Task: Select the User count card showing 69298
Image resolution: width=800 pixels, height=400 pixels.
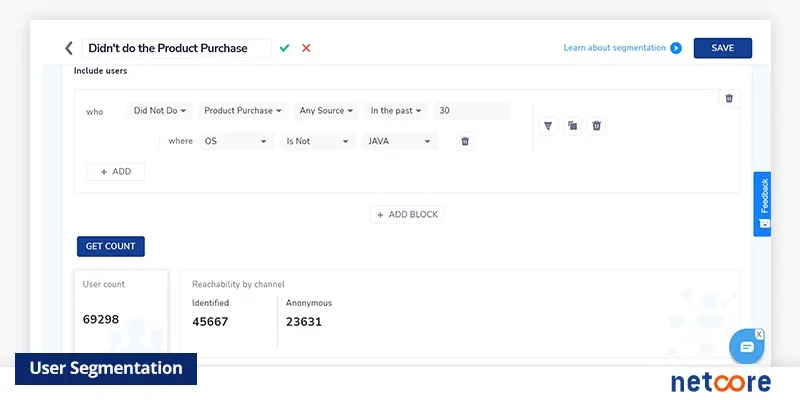Action: [121, 311]
